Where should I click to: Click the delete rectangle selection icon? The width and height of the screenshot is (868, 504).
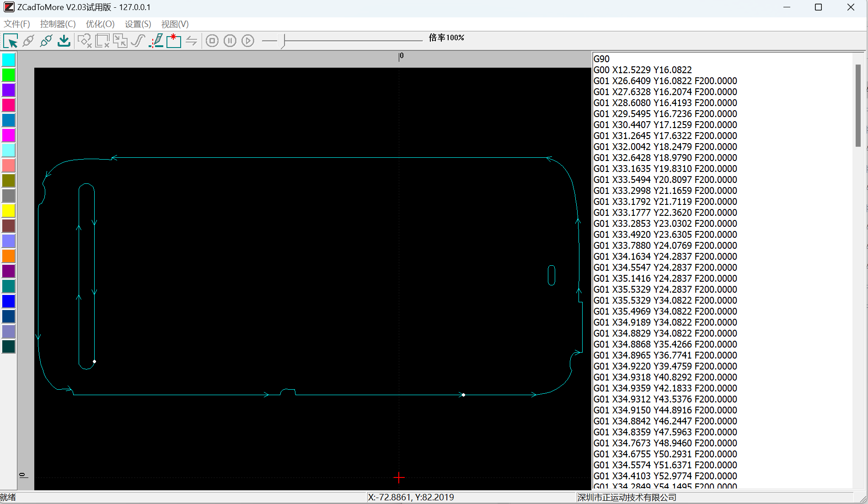(x=102, y=41)
